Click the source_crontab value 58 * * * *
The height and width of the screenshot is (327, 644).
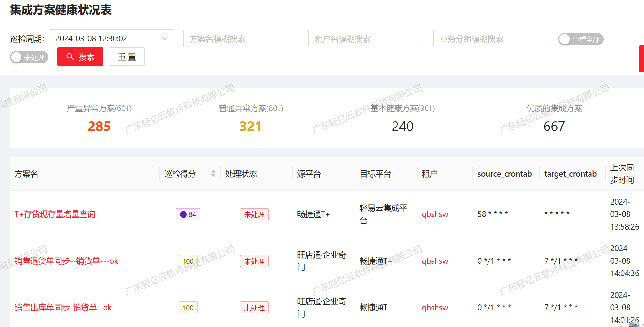[493, 214]
